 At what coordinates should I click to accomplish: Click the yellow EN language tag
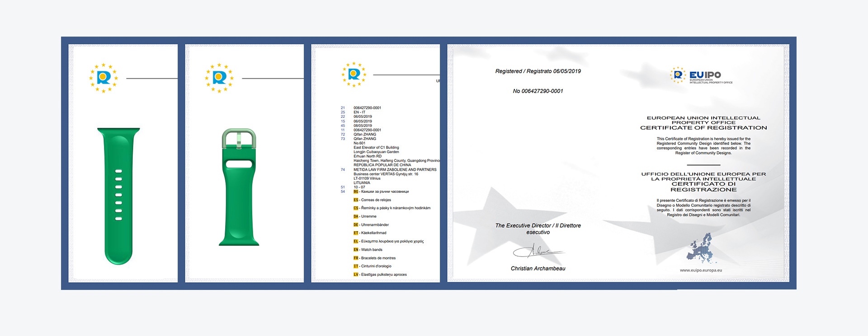[356, 250]
